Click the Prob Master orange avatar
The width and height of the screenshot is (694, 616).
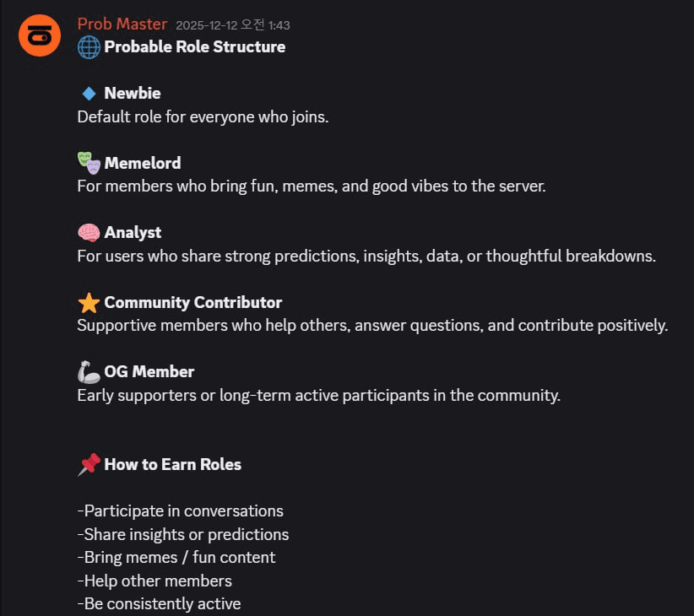(40, 35)
